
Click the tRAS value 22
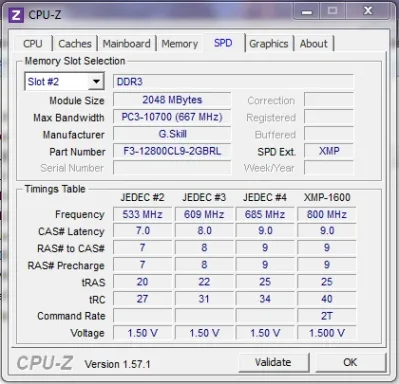pyautogui.click(x=204, y=282)
